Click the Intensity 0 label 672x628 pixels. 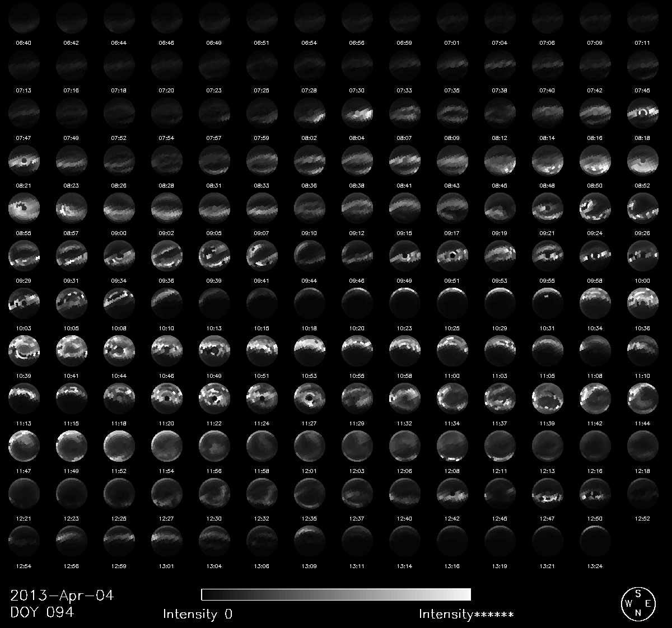pos(197,614)
